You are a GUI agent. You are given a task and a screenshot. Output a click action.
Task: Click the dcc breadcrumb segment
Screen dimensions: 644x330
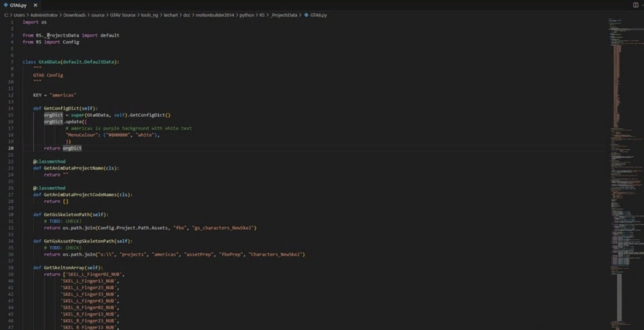point(187,15)
